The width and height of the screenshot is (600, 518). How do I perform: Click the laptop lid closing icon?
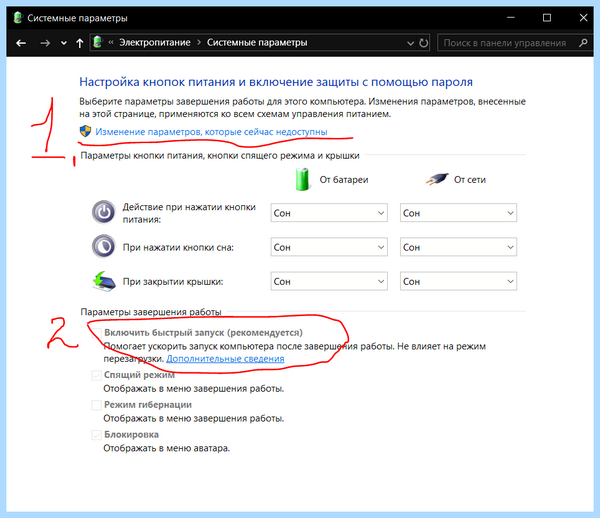(x=104, y=281)
